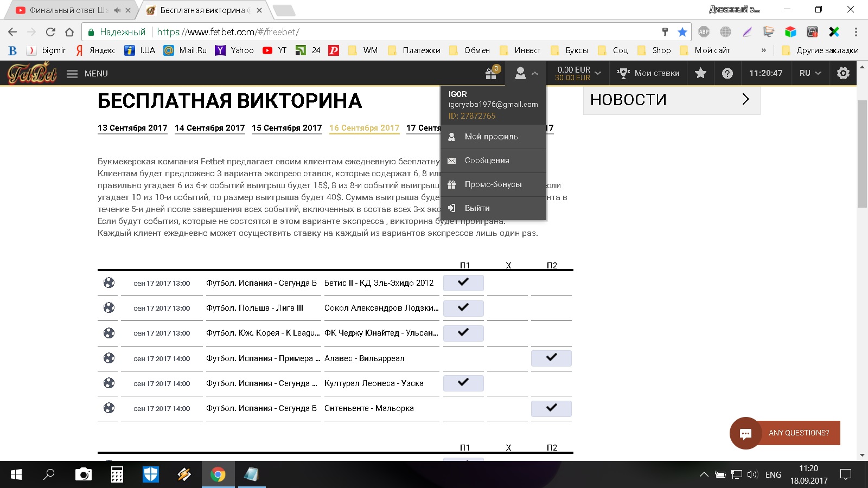Viewport: 868px width, 488px height.
Task: Open the Windows calculator taskbar icon
Action: pos(117,474)
